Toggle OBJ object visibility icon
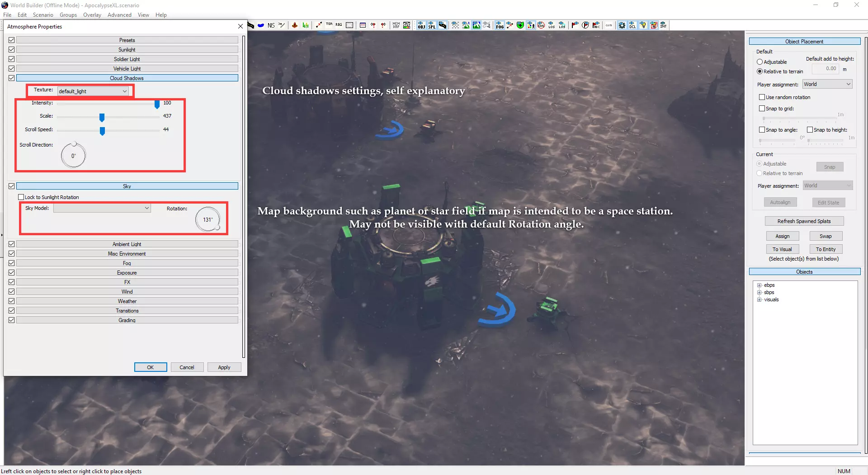Screen dimensions: 868x475 [x=421, y=25]
